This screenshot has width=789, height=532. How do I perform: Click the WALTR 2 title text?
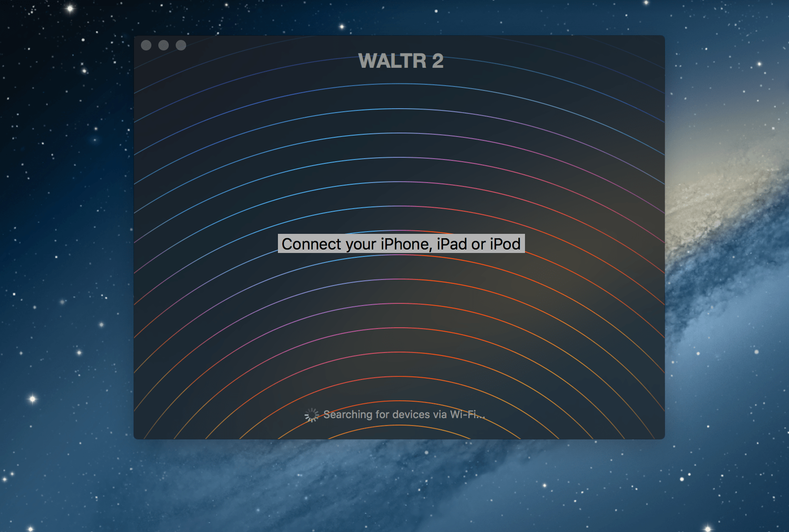[x=401, y=61]
